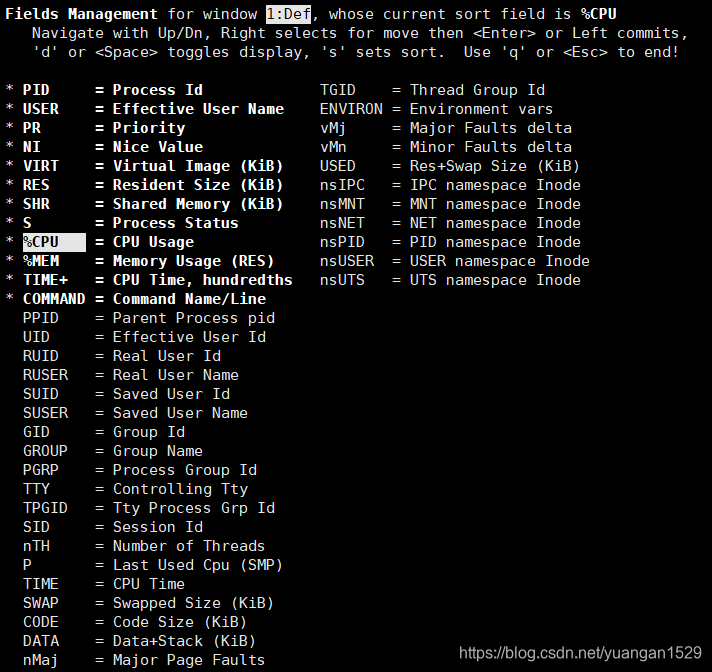Select the RES field entry
712x672 pixels.
[x=144, y=185]
